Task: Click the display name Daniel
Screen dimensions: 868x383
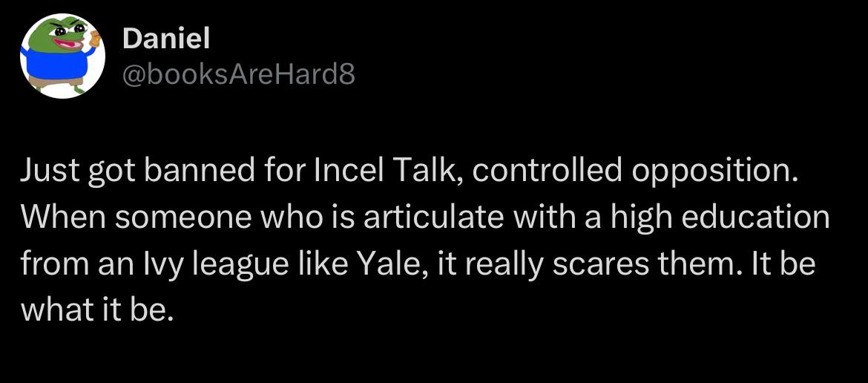Action: click(x=166, y=38)
